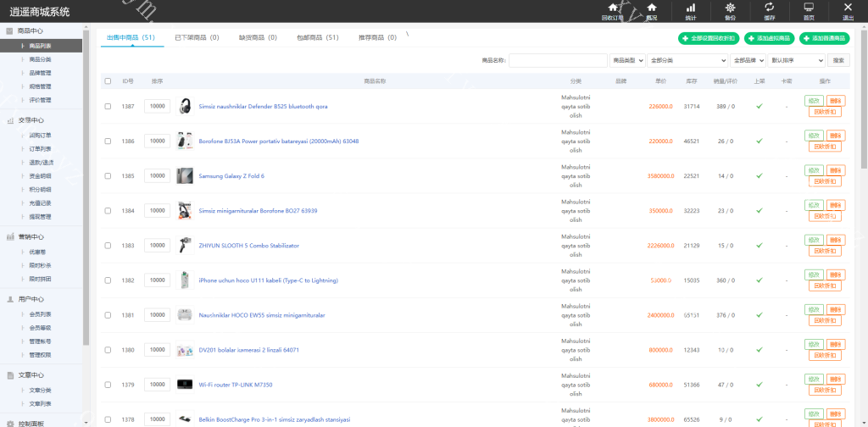The image size is (868, 427).
Task: Click sidebar scrollbar down arrow
Action: pyautogui.click(x=86, y=424)
